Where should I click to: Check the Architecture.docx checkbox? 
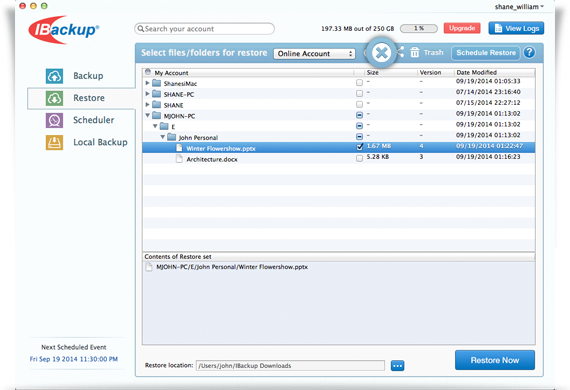(360, 158)
